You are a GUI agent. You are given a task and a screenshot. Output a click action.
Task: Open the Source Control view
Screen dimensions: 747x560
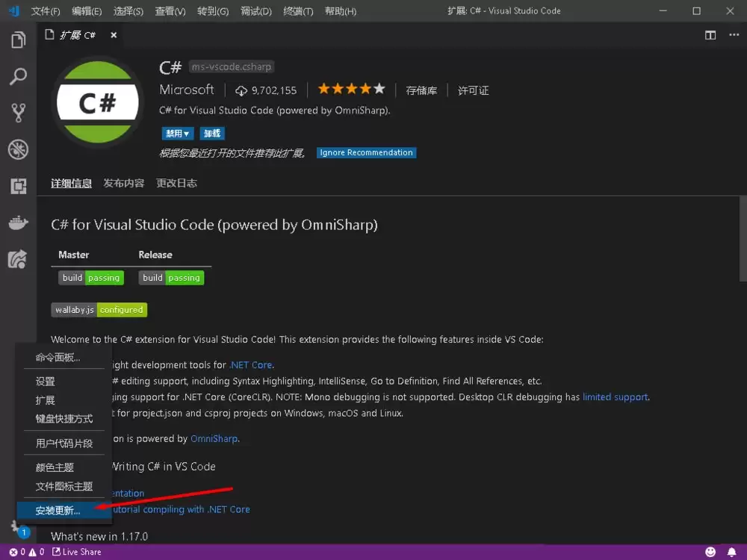(19, 112)
